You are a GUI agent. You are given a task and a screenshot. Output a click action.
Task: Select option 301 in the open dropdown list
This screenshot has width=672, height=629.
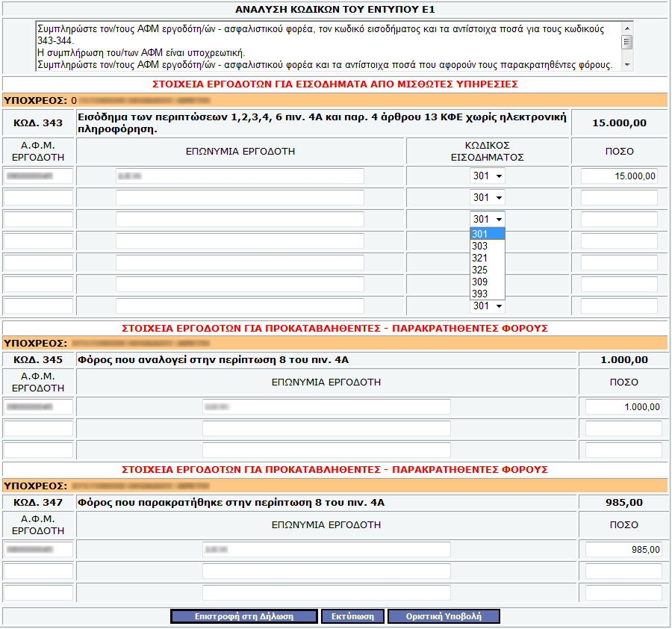coord(488,234)
